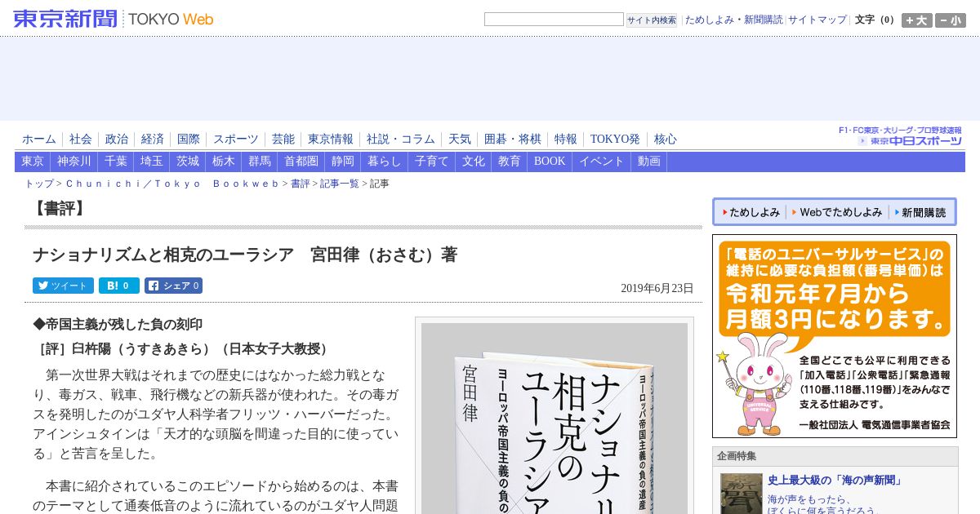Select the イベント tab
The width and height of the screenshot is (980, 514).
click(x=602, y=162)
